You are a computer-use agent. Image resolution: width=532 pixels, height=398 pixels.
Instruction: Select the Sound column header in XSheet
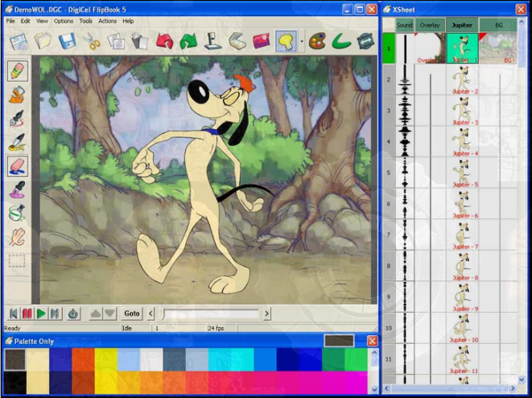[x=404, y=25]
